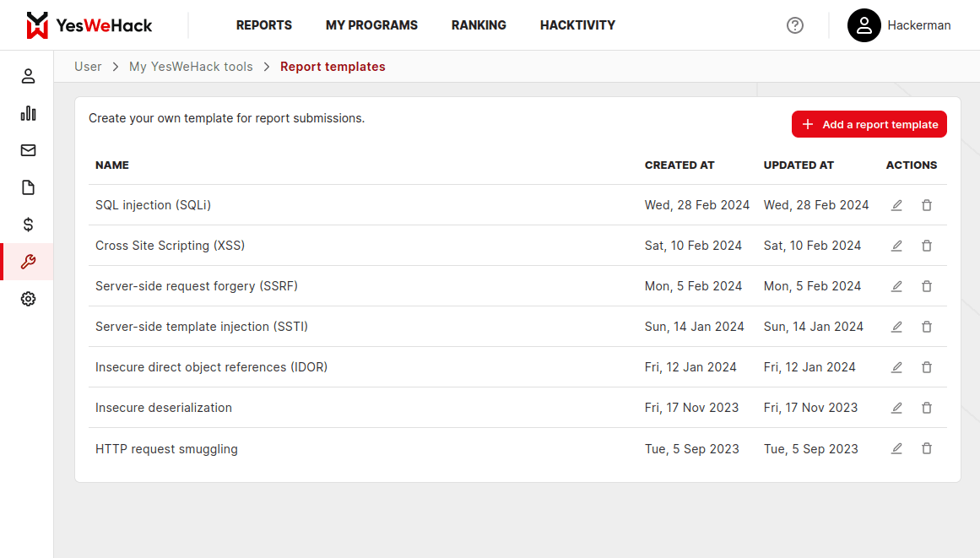Open the Hackerman user account menu
The height and width of the screenshot is (558, 980).
(x=900, y=25)
